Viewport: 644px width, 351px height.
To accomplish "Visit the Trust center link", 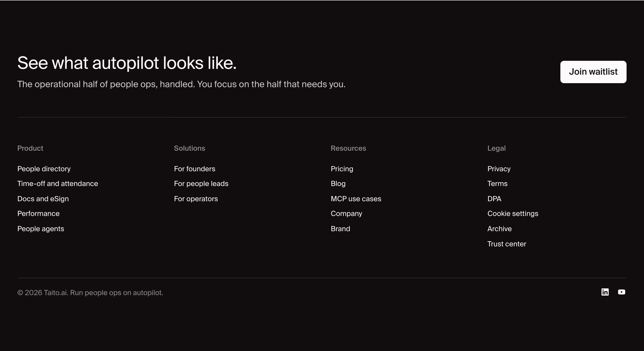I will pos(507,244).
